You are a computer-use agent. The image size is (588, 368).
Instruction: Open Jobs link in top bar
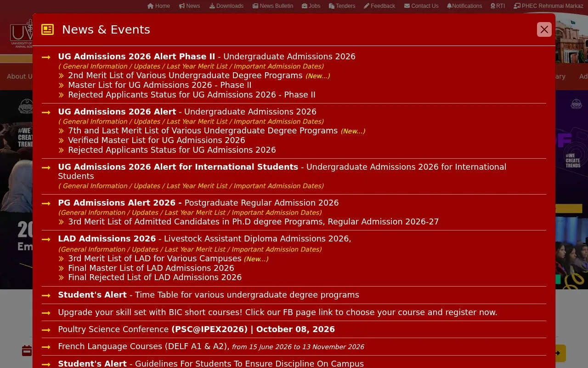click(x=311, y=6)
